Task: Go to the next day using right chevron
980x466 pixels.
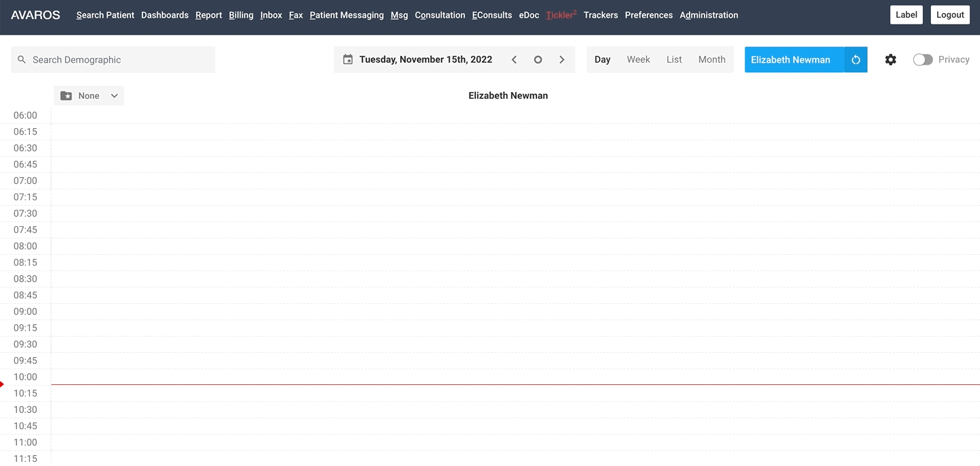Action: pos(562,59)
